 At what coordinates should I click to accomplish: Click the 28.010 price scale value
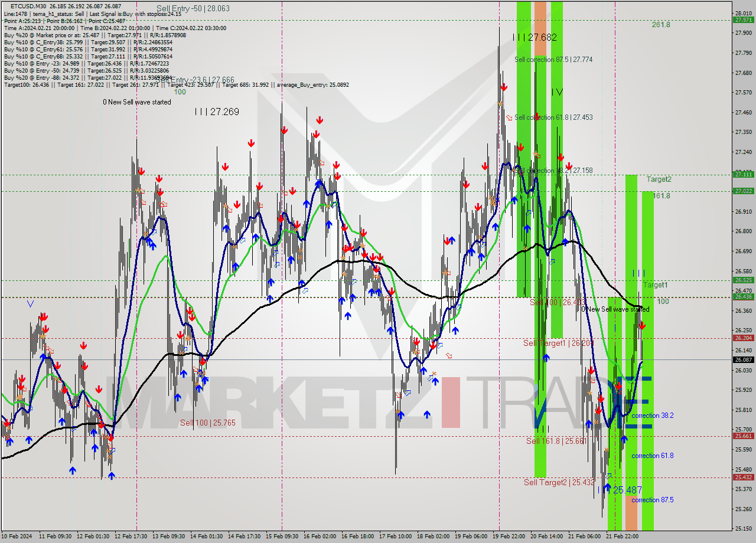743,13
